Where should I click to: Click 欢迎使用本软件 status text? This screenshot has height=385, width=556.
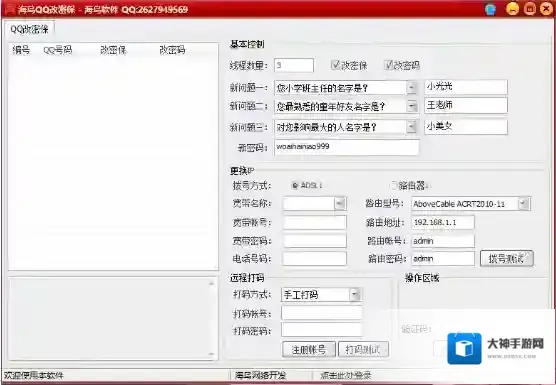[x=34, y=375]
